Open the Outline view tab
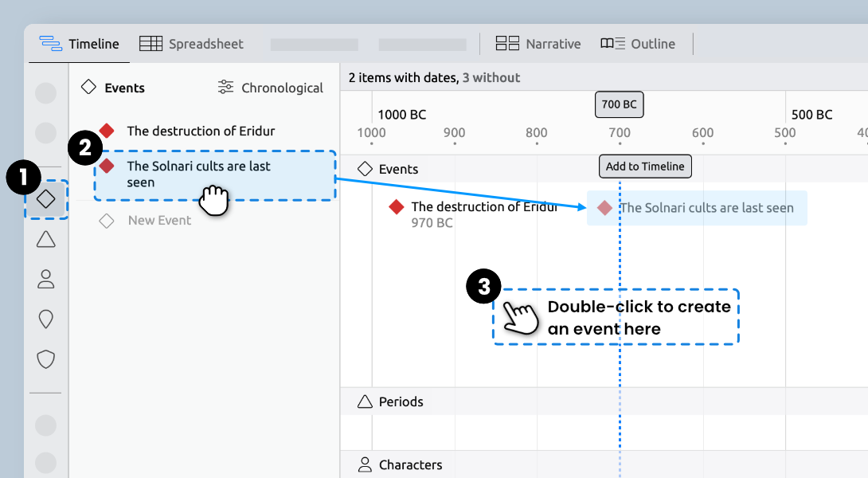The image size is (868, 478). coord(638,44)
